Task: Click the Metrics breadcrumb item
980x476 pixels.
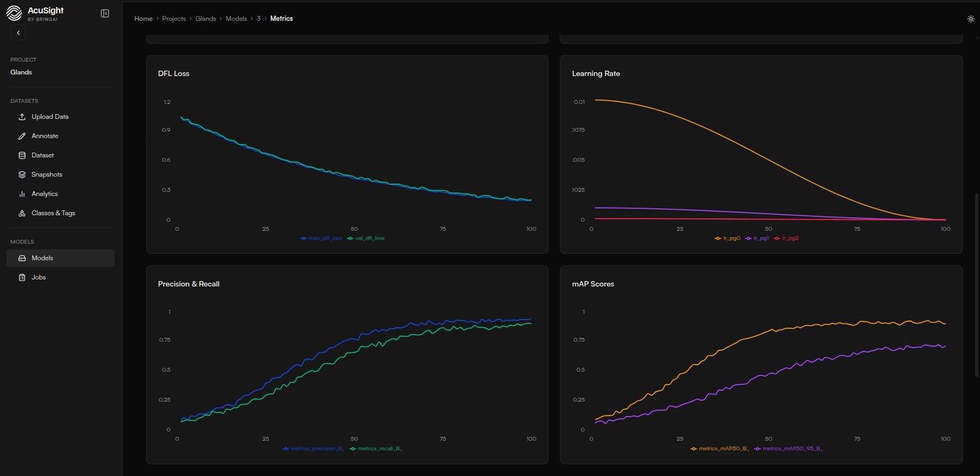Action: (x=282, y=19)
